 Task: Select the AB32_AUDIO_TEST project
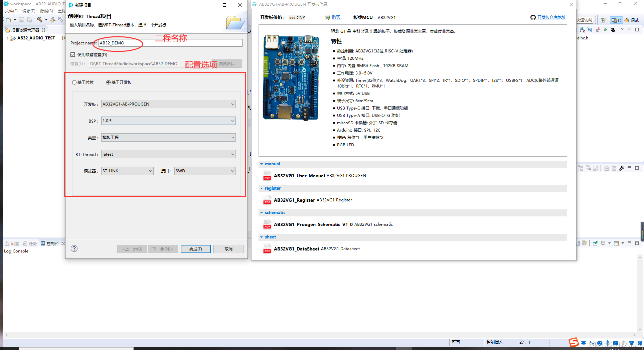tap(36, 38)
